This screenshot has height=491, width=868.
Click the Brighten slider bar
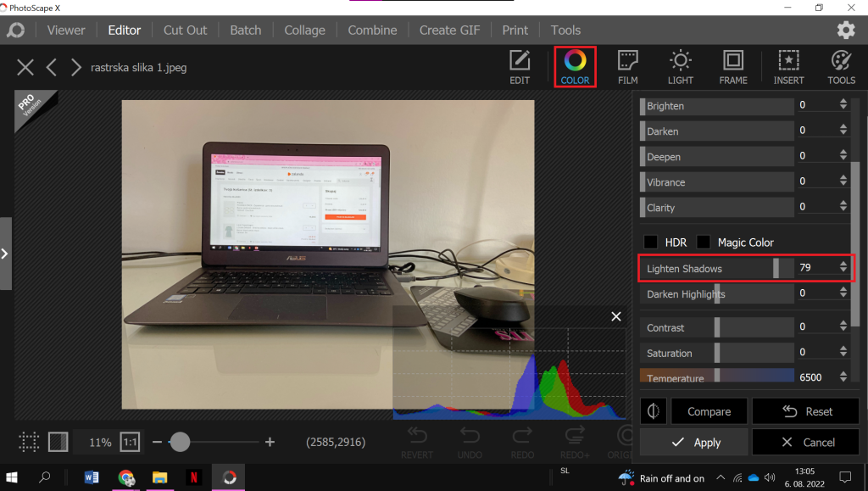717,106
